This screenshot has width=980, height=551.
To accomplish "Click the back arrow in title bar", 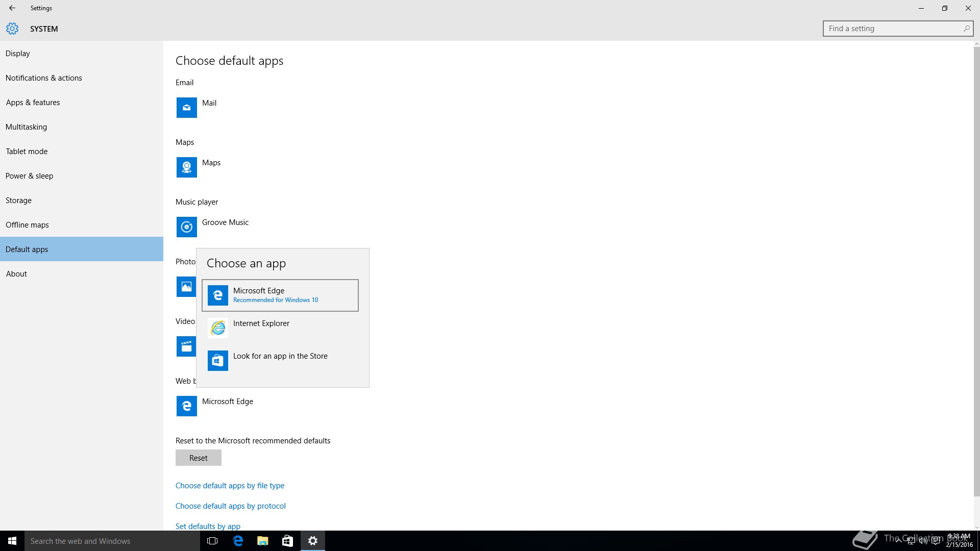I will tap(12, 8).
